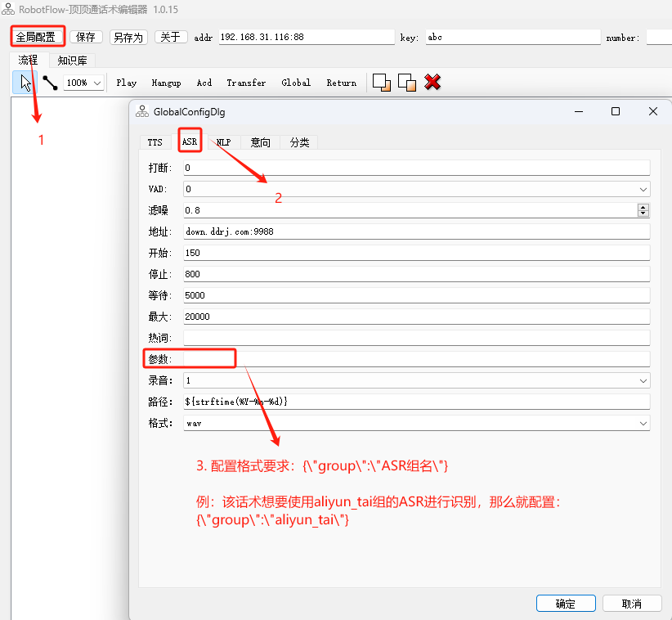Viewport: 672px width, 620px height.
Task: Click the 确定 button
Action: point(566,604)
